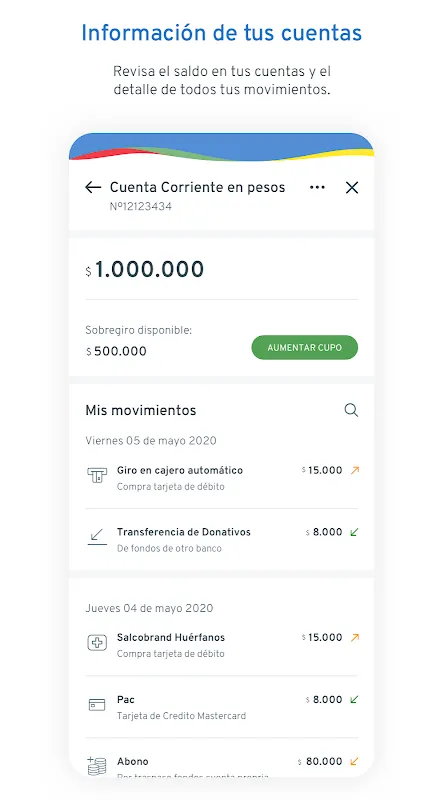This screenshot has width=444, height=800.
Task: Close the account view with the X icon
Action: pyautogui.click(x=352, y=188)
